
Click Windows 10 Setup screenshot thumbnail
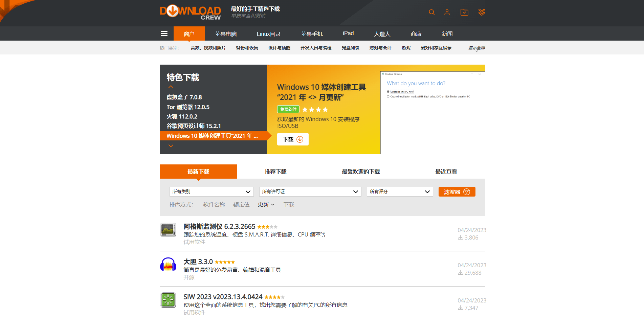point(433,113)
